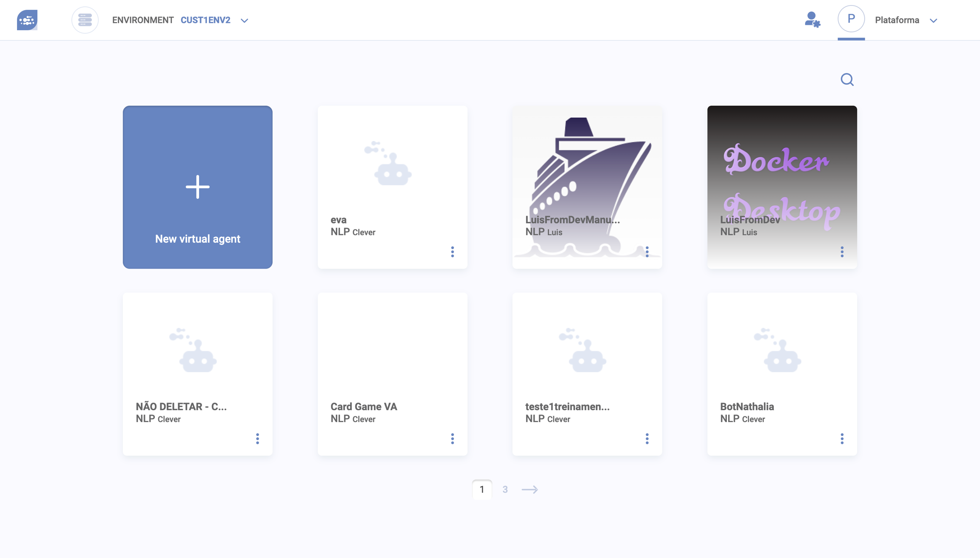Open the environment server icon button

pyautogui.click(x=85, y=20)
